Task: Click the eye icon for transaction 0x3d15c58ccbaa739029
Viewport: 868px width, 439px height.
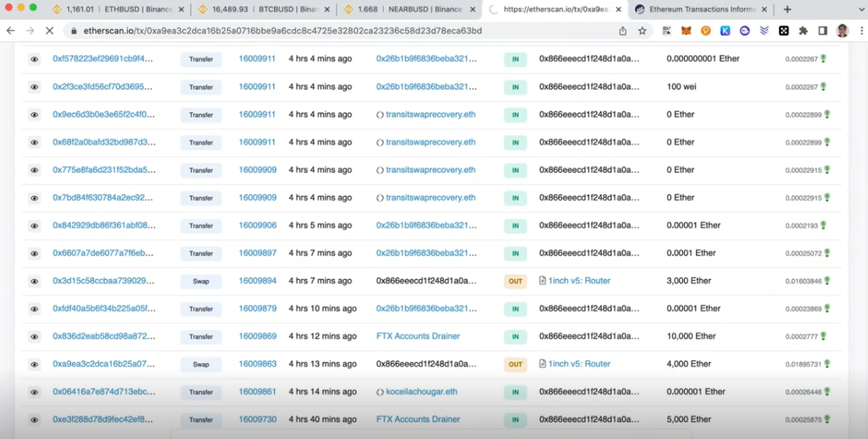Action: click(x=34, y=281)
